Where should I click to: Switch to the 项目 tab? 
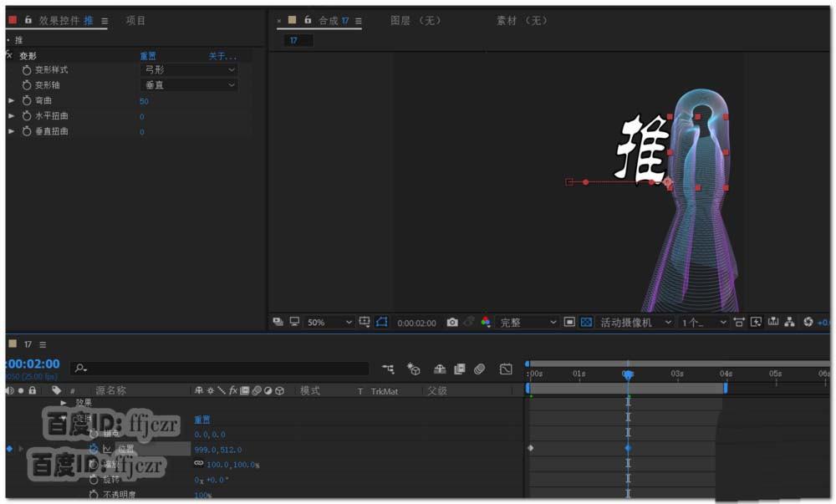[x=136, y=20]
